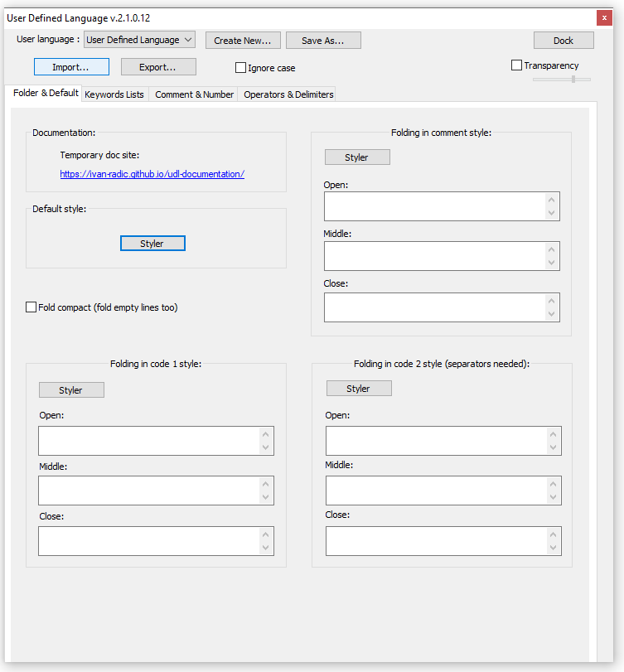Click the Create New... button
The image size is (624, 672).
click(243, 41)
